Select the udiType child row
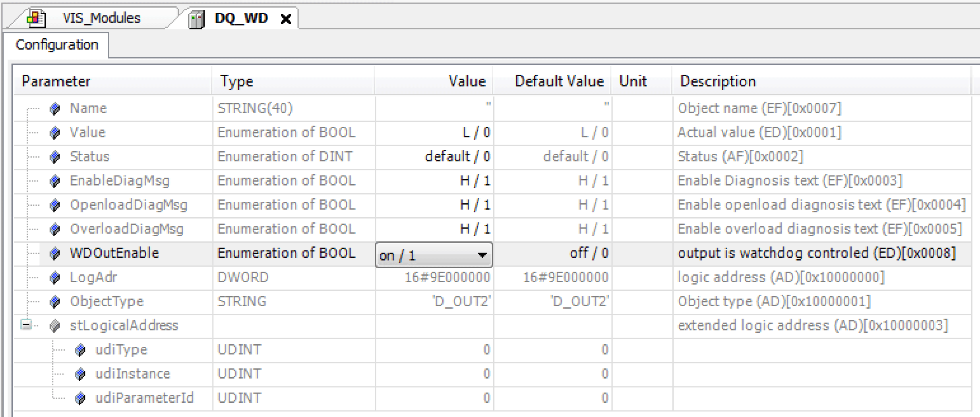Image resolution: width=980 pixels, height=417 pixels. tap(493, 350)
